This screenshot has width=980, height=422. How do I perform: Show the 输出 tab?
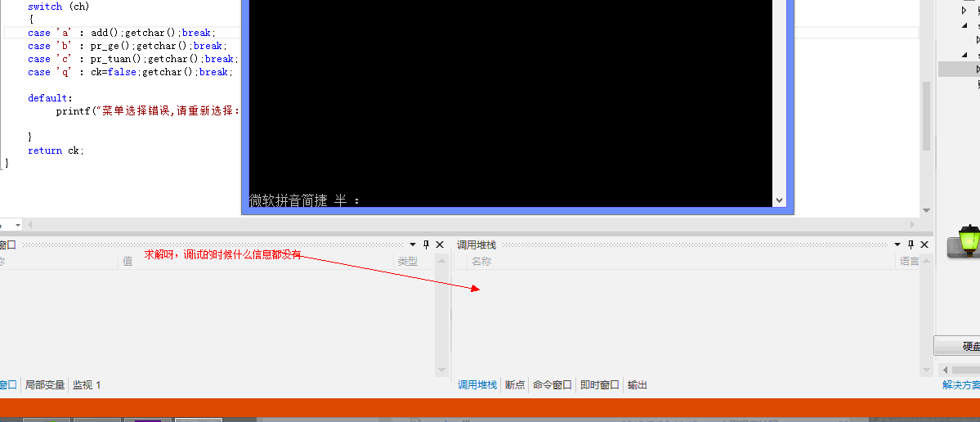tap(637, 385)
